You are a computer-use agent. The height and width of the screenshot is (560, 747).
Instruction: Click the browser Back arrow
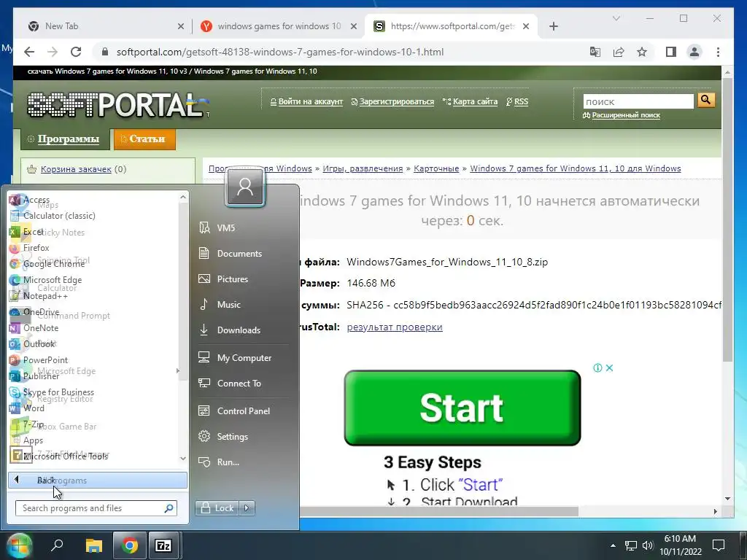point(29,52)
